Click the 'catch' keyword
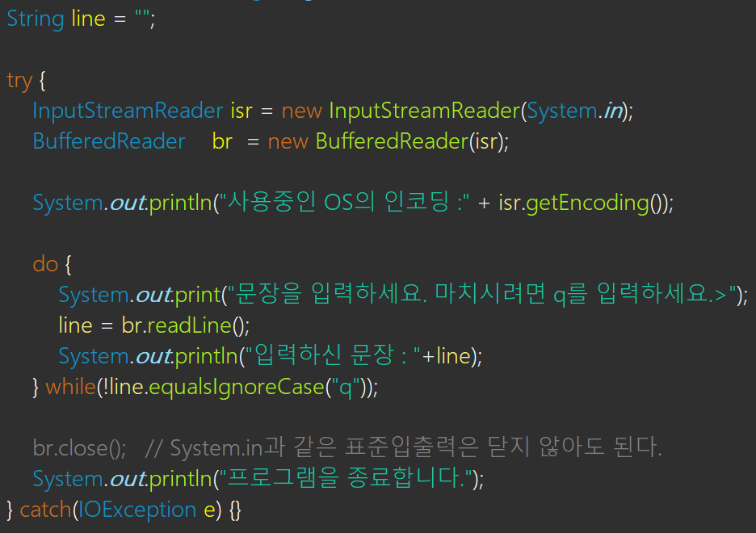The image size is (756, 533). point(45,510)
